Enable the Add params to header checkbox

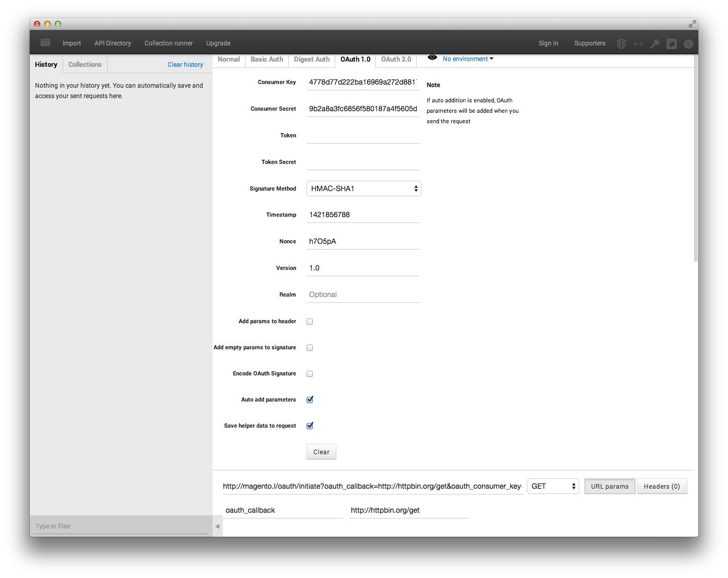pos(310,321)
